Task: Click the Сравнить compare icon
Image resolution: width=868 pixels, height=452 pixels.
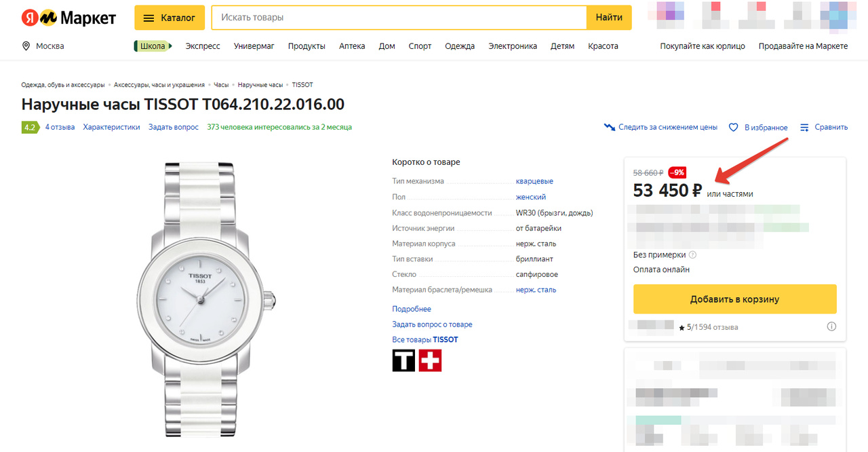Action: click(x=805, y=128)
